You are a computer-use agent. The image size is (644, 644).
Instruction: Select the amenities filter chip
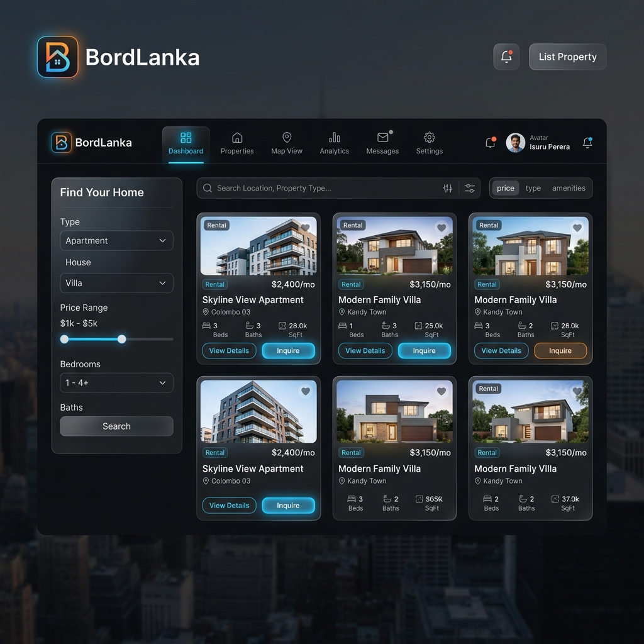pyautogui.click(x=569, y=188)
